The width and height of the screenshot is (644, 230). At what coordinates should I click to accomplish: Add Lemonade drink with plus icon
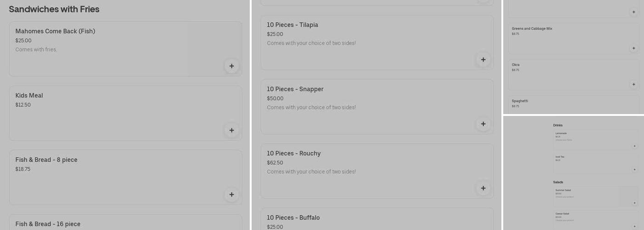click(635, 146)
